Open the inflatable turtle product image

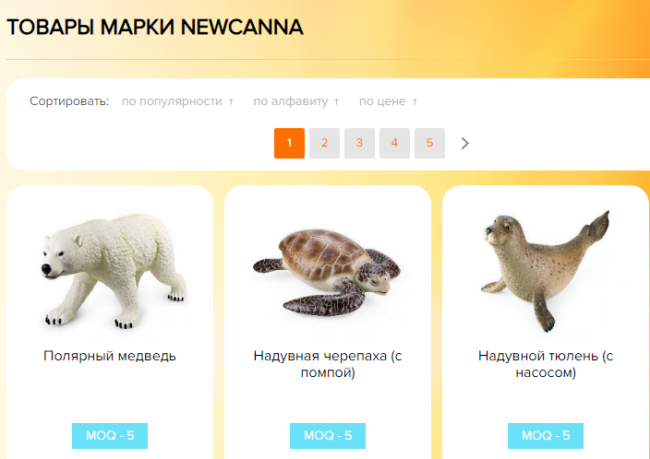[x=327, y=272]
